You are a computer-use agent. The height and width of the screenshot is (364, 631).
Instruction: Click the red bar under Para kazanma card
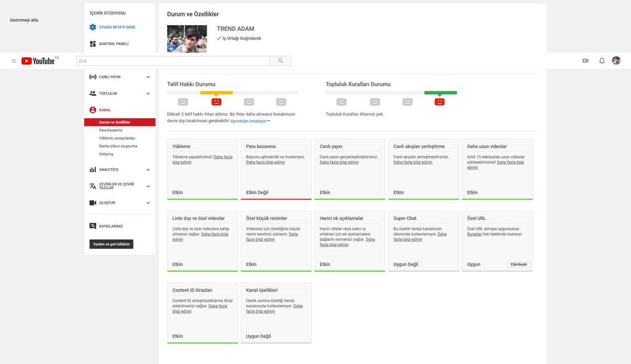[276, 199]
